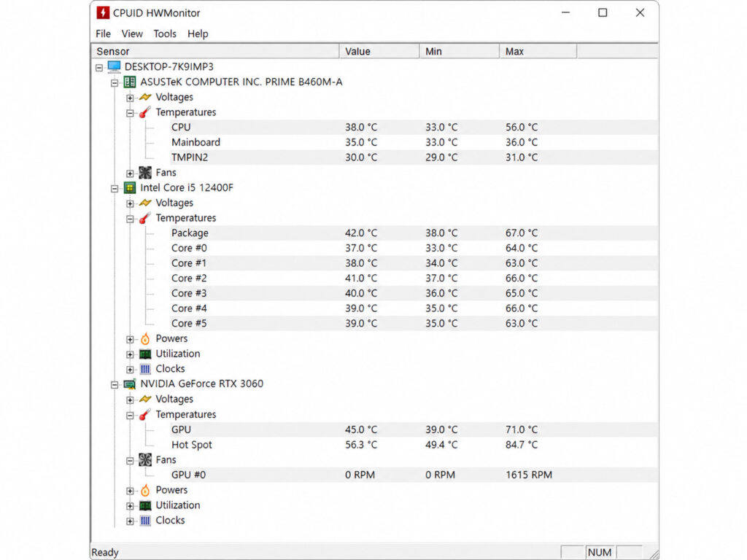747x560 pixels.
Task: Click the Clocks icon under Intel Core i5
Action: click(145, 369)
